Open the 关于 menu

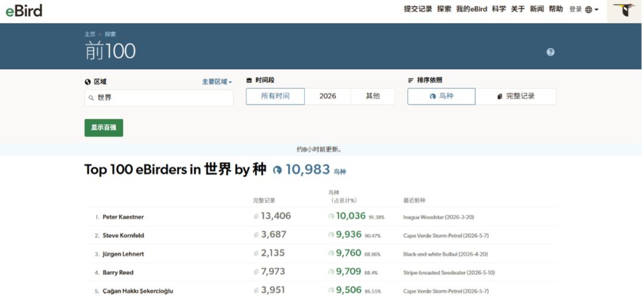coord(518,9)
